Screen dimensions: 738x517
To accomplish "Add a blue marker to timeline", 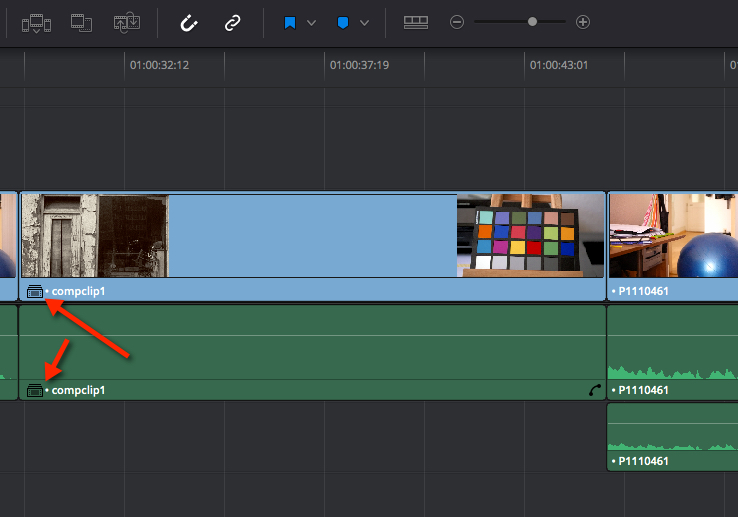I will [x=343, y=22].
